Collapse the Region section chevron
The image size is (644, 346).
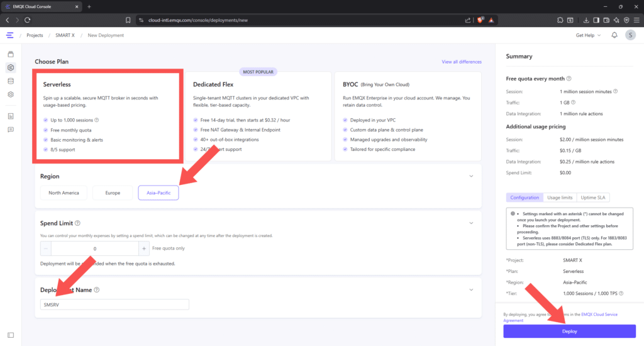click(471, 176)
